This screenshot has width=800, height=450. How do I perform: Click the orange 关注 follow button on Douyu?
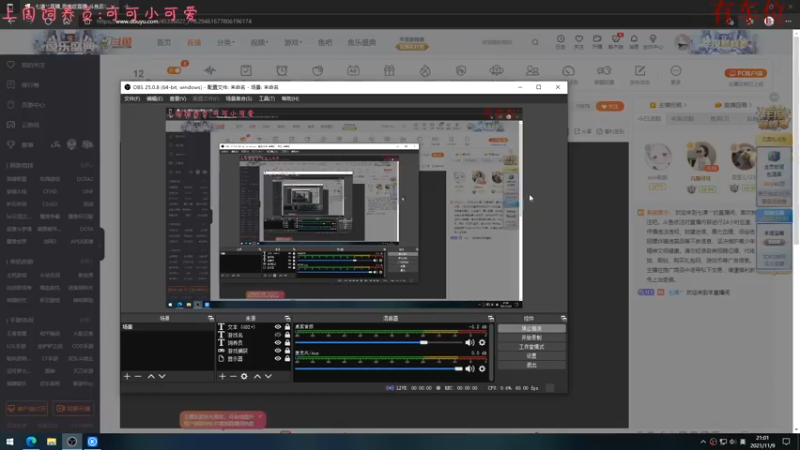(x=610, y=107)
